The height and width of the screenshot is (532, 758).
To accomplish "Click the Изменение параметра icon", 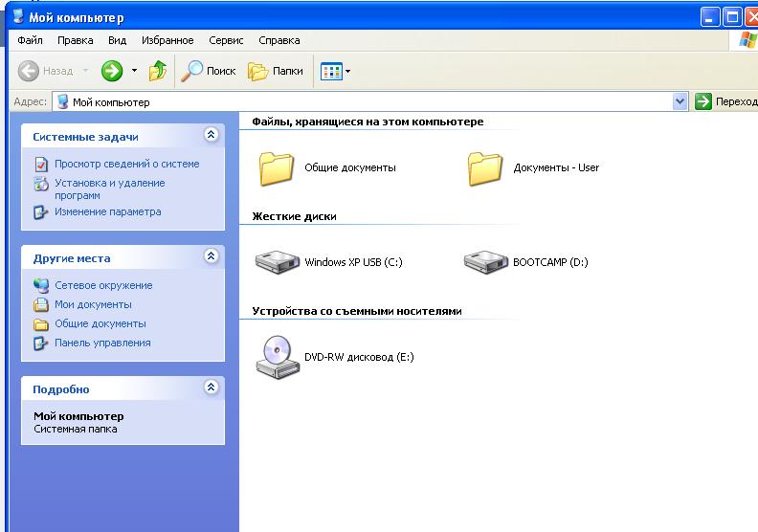I will coord(41,212).
